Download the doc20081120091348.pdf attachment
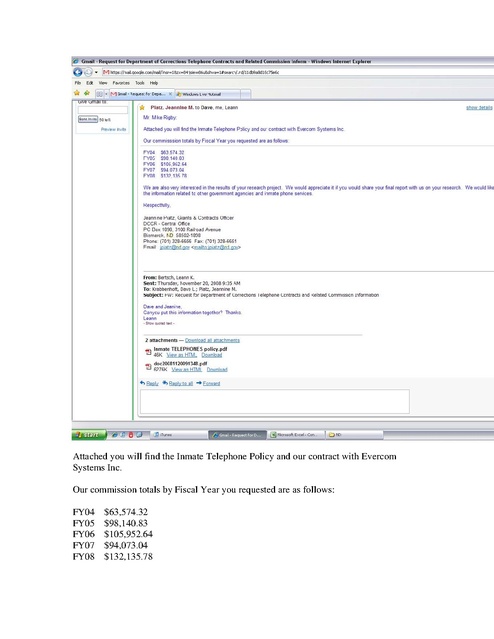The width and height of the screenshot is (494, 639). pyautogui.click(x=217, y=370)
